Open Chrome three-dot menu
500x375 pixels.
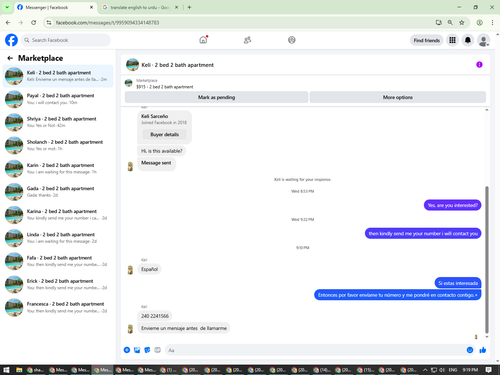coord(492,23)
